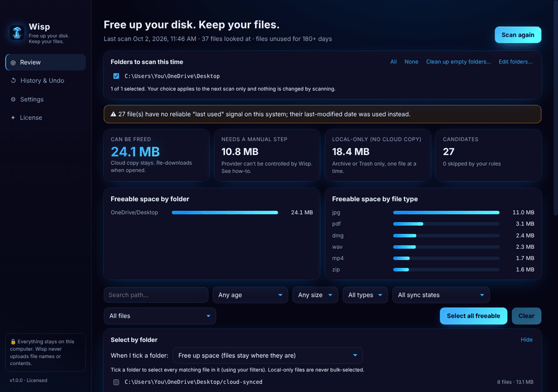Click the Search path input field
Viewport: 558px width, 392px height.
tap(156, 295)
